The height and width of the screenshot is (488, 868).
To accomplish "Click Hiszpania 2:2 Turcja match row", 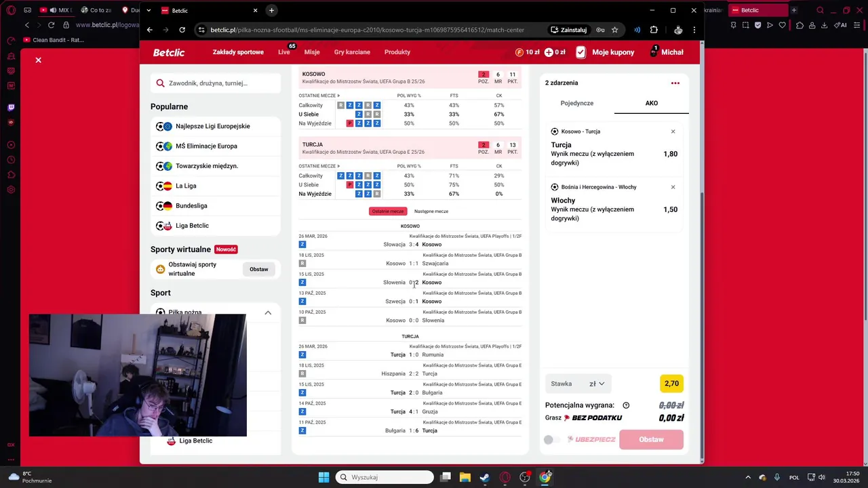I will point(410,373).
